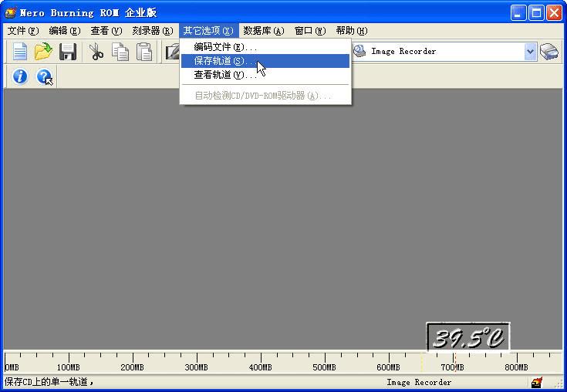Click the blue Info icon
The image size is (567, 392).
(x=20, y=76)
